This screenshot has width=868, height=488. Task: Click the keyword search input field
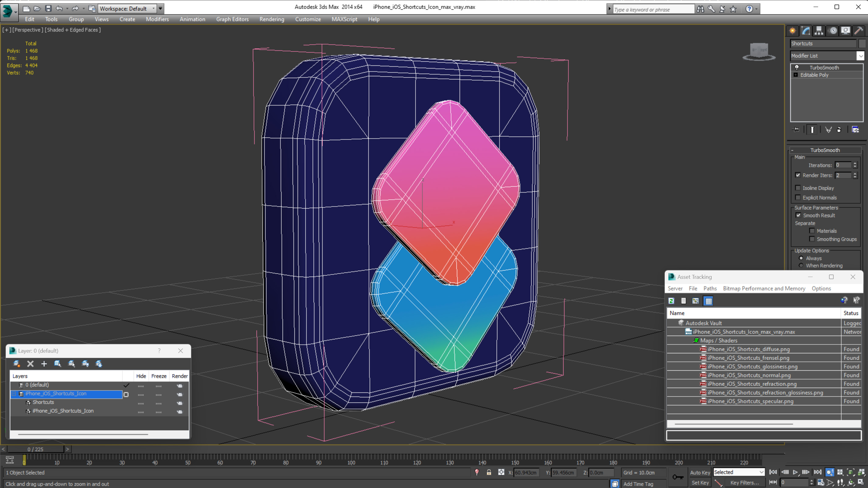(x=654, y=9)
